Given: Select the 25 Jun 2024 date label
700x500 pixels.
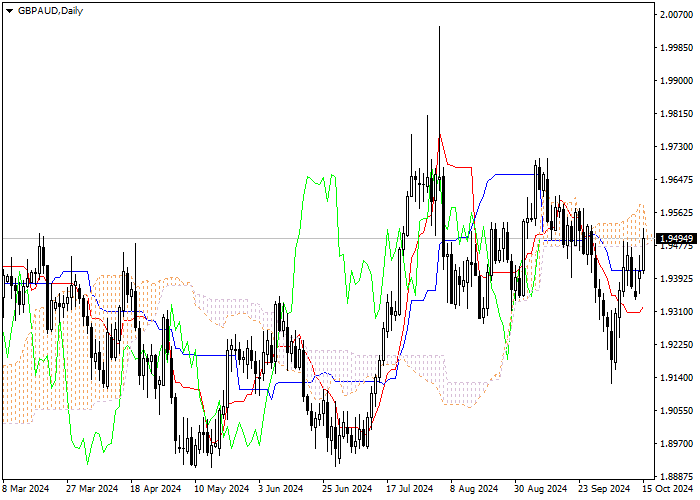Looking at the screenshot, I should 347,489.
